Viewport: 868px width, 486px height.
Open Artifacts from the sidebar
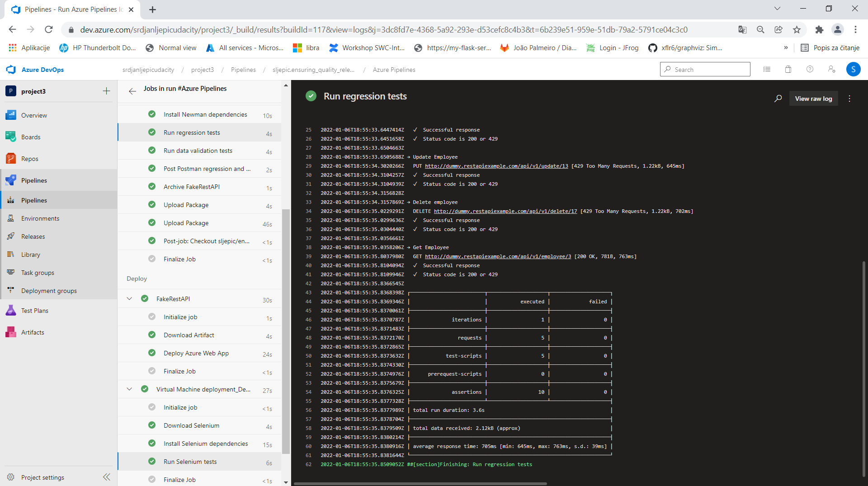[x=32, y=332]
